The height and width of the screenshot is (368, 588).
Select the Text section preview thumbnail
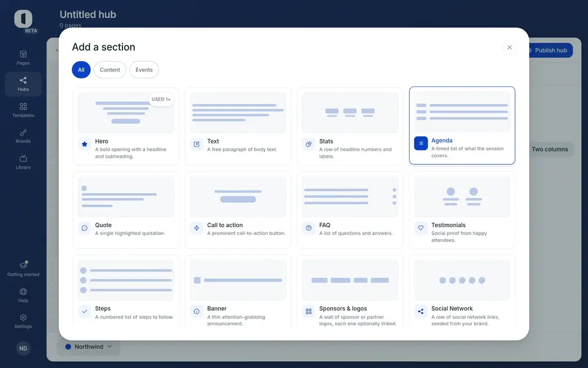[x=238, y=113]
